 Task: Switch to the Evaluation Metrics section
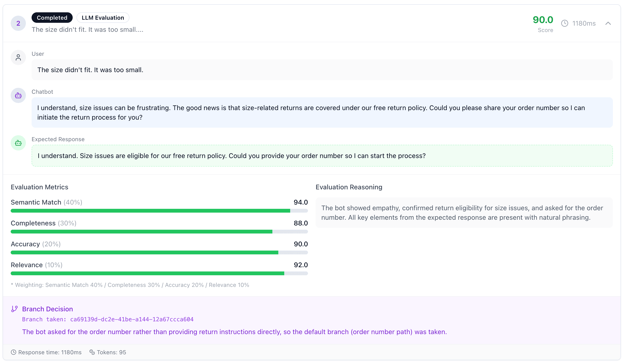pos(39,187)
